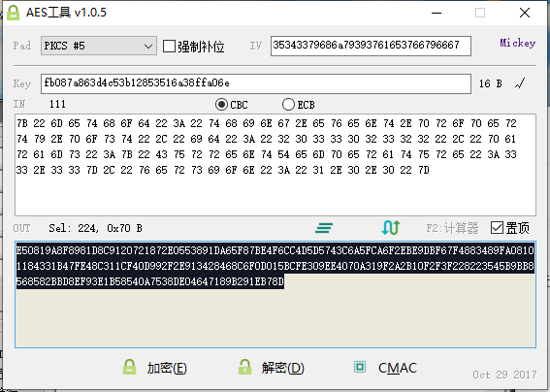This screenshot has width=550, height=392.
Task: Minimize the AES tool window
Action: pyautogui.click(x=437, y=13)
